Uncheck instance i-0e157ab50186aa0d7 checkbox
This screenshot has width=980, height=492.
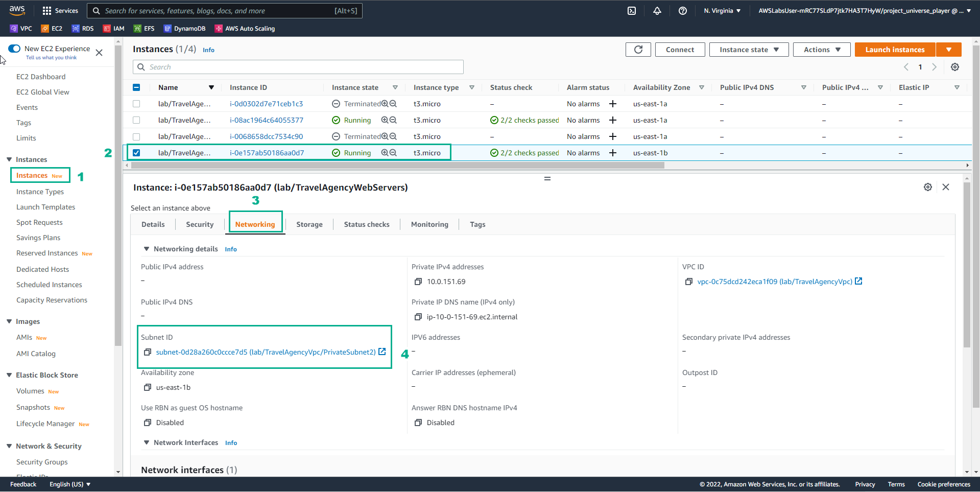pos(136,153)
